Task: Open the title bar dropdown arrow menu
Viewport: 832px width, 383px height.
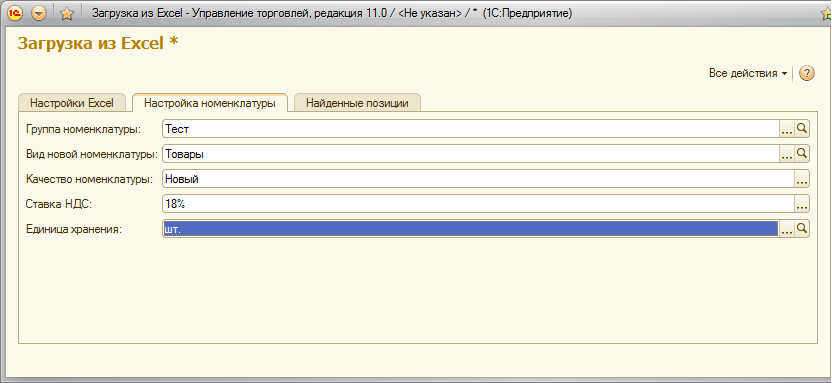Action: 39,13
